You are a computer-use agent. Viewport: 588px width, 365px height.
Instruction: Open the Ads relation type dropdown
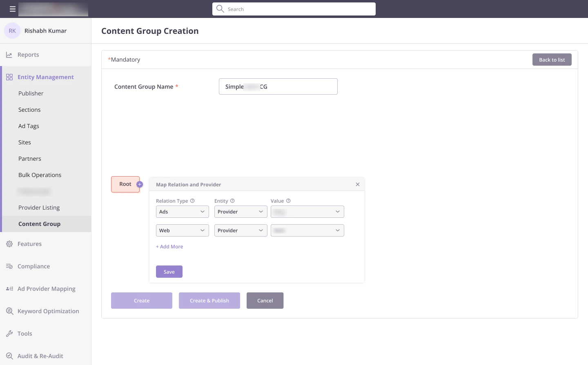pyautogui.click(x=183, y=212)
